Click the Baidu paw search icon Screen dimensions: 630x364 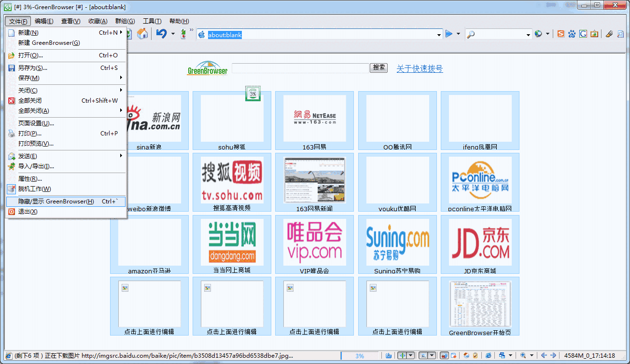click(x=572, y=34)
